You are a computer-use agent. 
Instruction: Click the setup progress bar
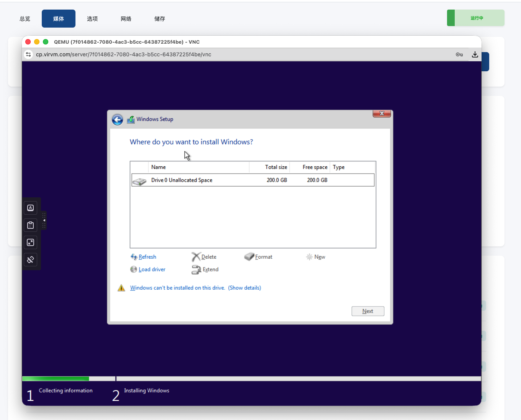pyautogui.click(x=252, y=379)
